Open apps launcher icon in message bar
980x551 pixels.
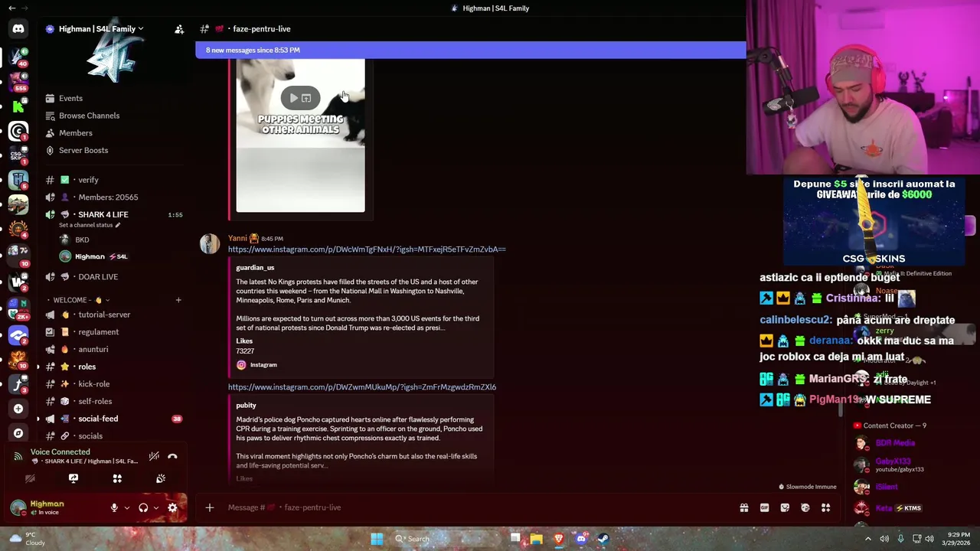coord(826,507)
